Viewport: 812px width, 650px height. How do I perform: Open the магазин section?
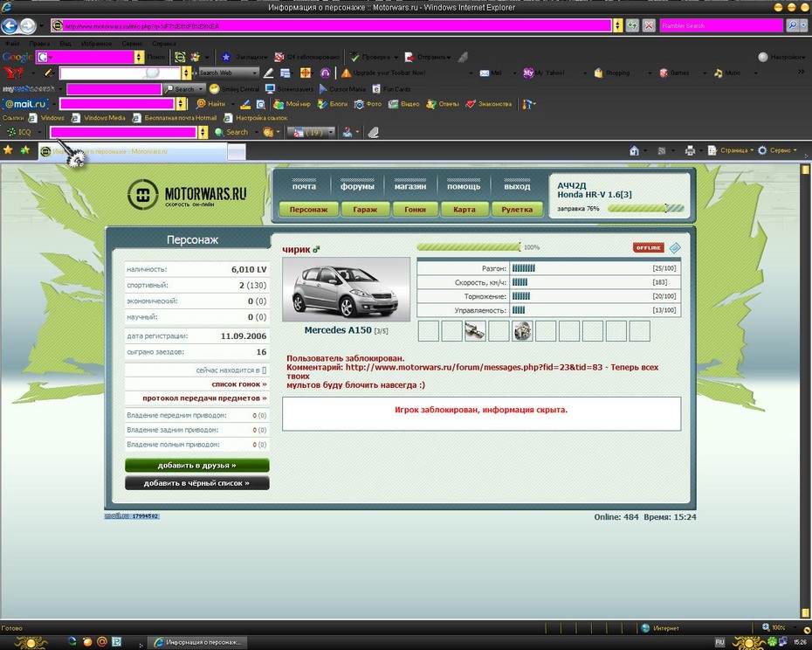[x=410, y=186]
